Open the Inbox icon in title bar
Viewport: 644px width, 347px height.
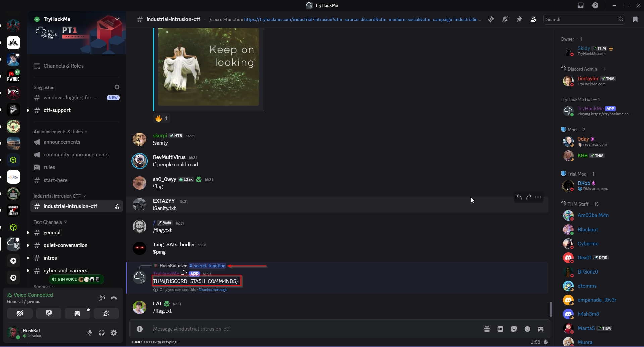(x=581, y=5)
